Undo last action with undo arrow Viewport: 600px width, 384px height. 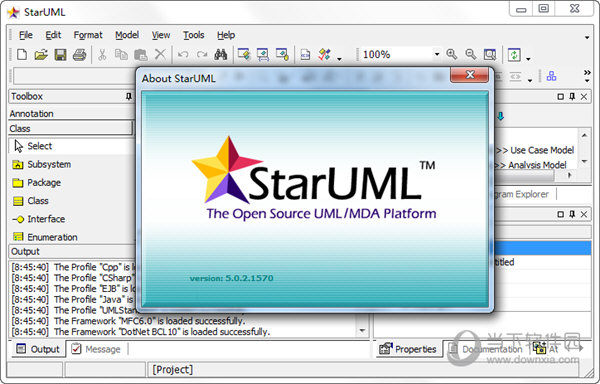183,55
